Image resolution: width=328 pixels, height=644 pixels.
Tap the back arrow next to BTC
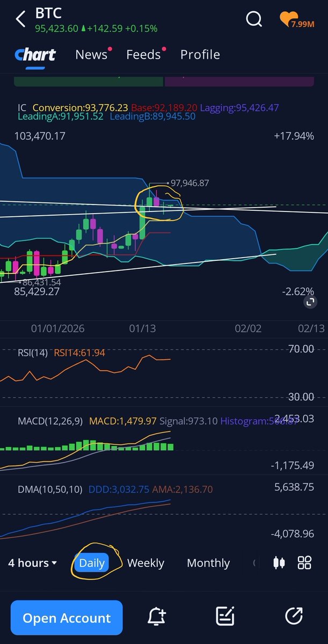[20, 19]
